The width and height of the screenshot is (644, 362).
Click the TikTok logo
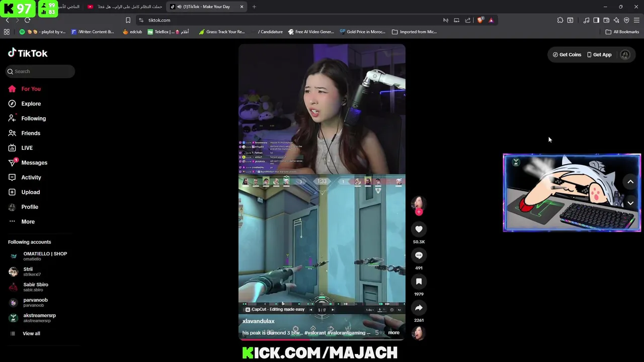(x=28, y=53)
